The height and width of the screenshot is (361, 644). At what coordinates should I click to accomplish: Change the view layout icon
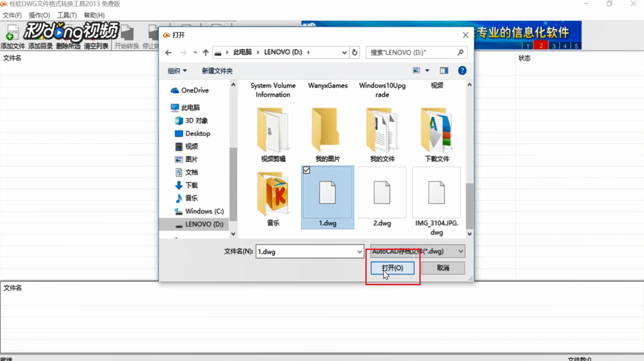click(x=416, y=71)
